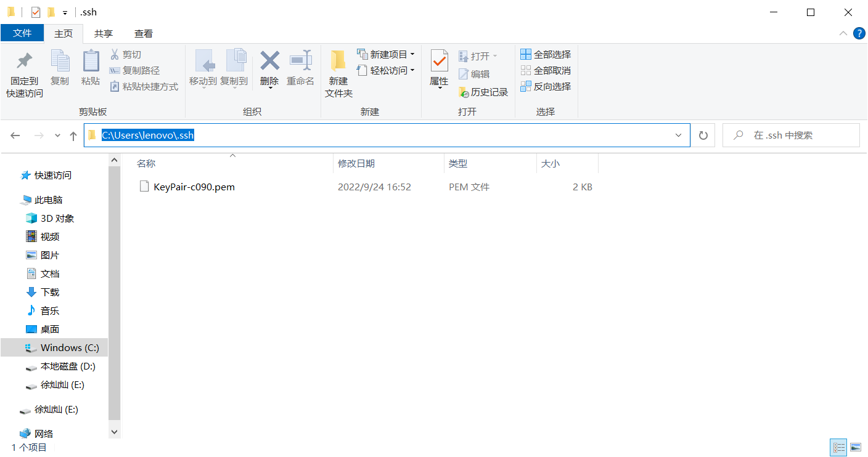Screen dimensions: 868x457
Task: Open the address bar dropdown arrow
Action: (678, 135)
